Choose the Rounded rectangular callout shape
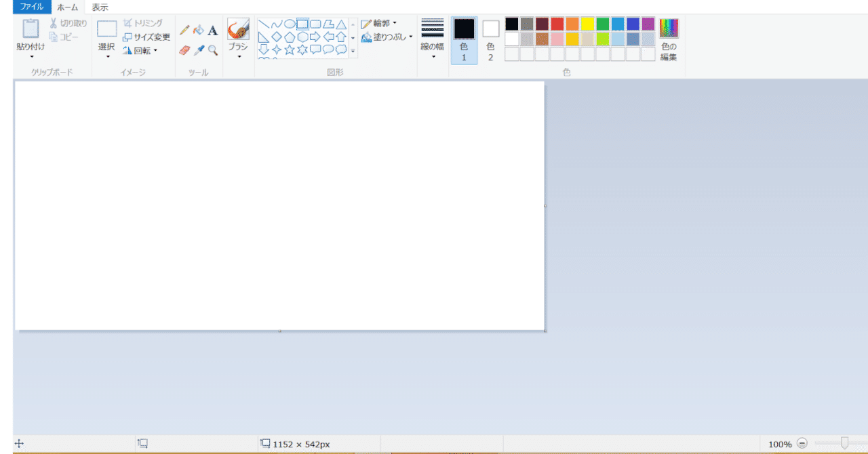 tap(315, 49)
